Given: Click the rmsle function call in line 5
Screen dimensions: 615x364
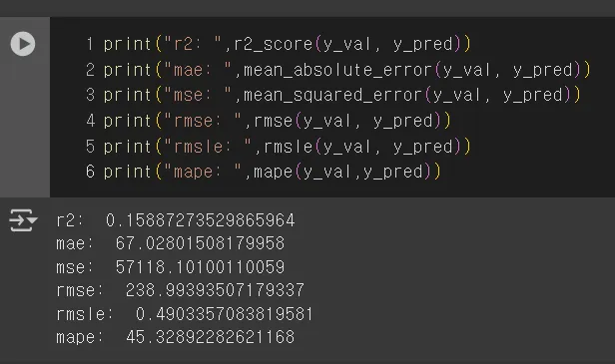Looking at the screenshot, I should click(289, 147).
